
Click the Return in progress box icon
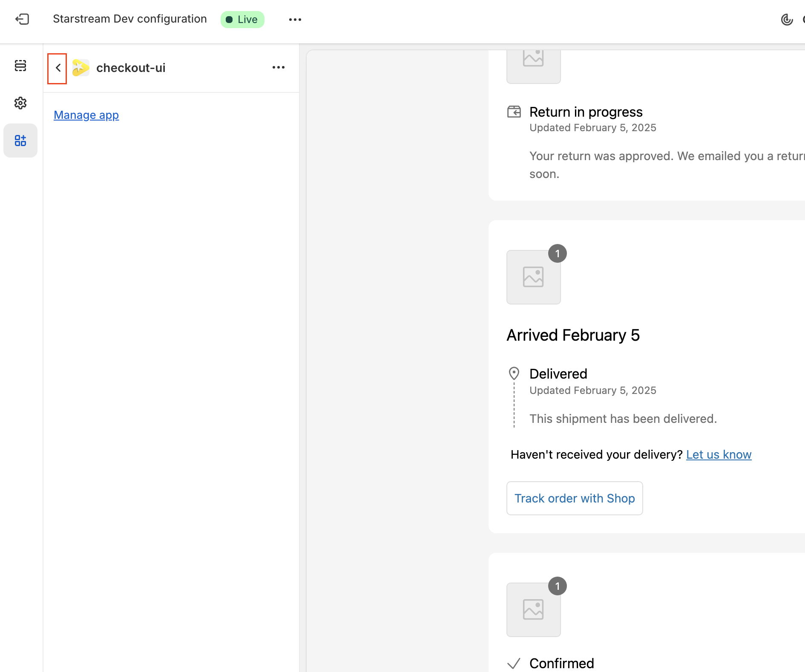pyautogui.click(x=514, y=112)
